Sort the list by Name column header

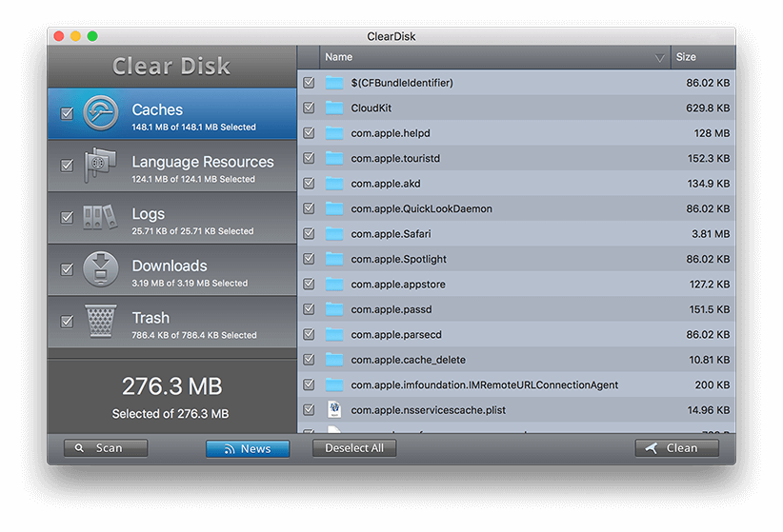[495, 57]
